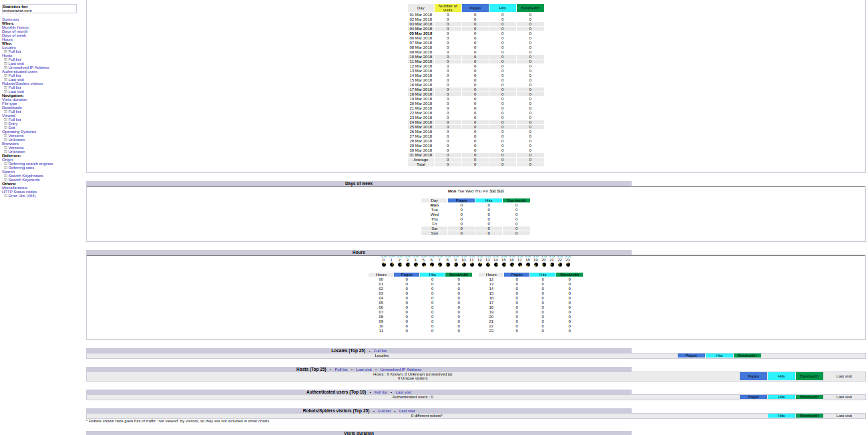
Task: Click the yellow Number of visits header cell
Action: [x=448, y=8]
